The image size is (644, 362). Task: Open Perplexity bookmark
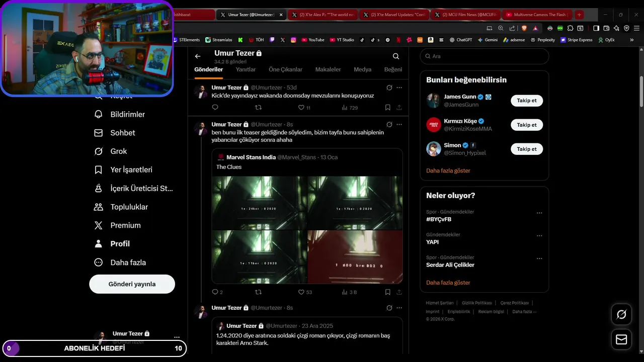tap(542, 40)
